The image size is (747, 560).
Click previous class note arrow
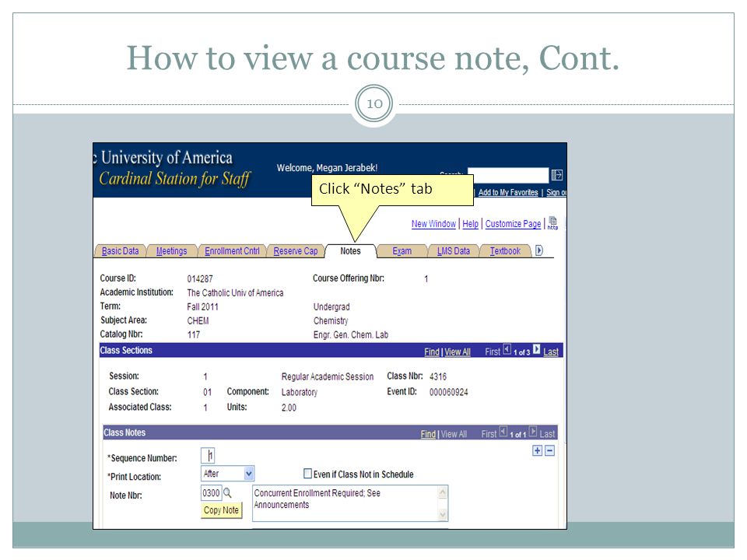click(503, 432)
